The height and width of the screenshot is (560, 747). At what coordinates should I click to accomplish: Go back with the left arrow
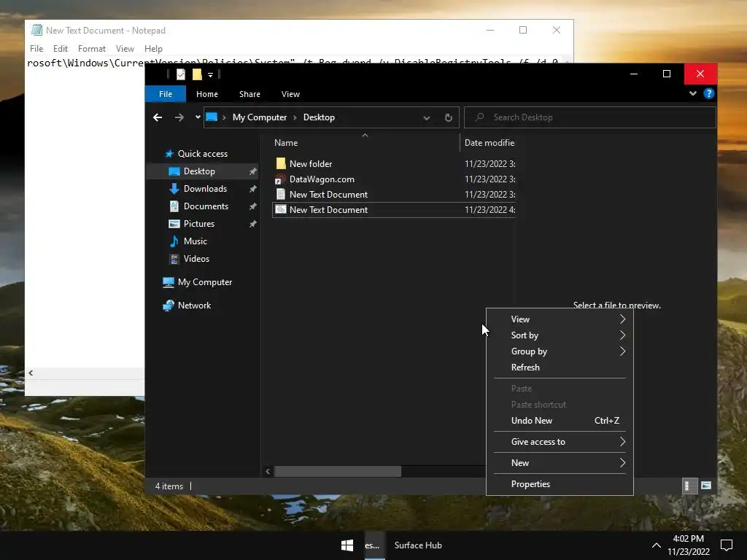(x=158, y=117)
